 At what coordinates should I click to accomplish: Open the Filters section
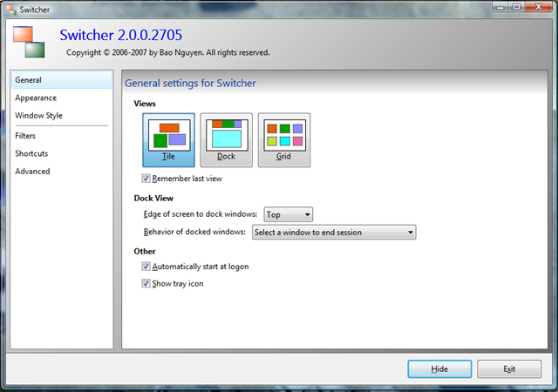click(x=25, y=136)
